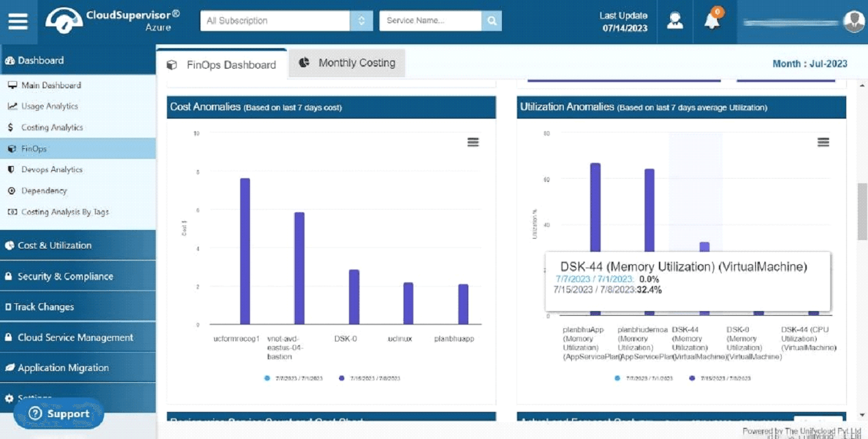The image size is (868, 439).
Task: Click the Usage Analytics chart icon
Action: [x=12, y=106]
